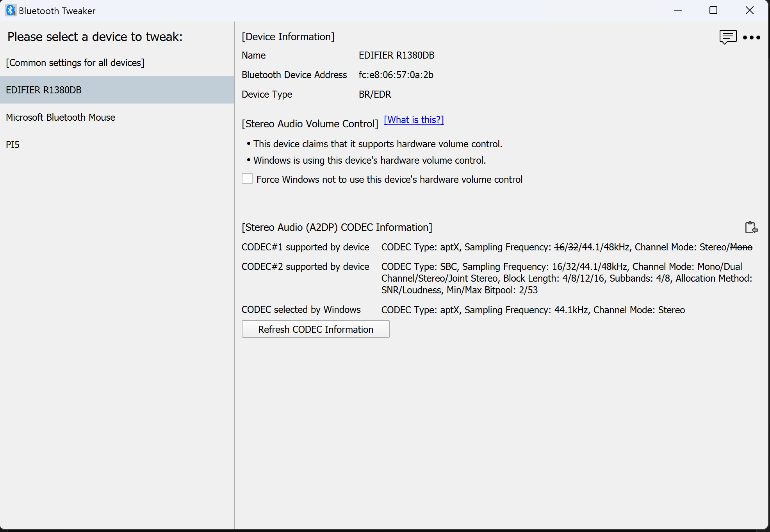Open the three-dots more options menu
Viewport: 770px width, 532px height.
click(x=751, y=37)
